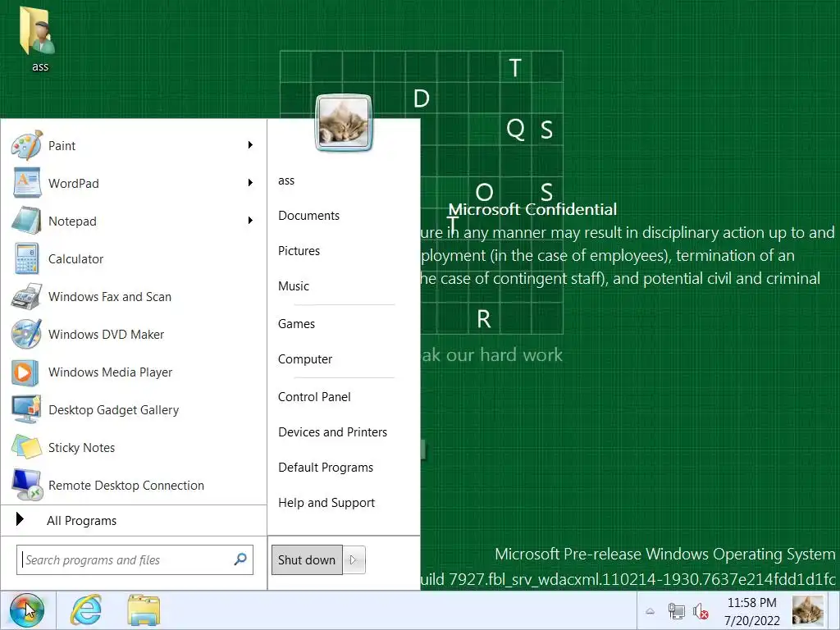The width and height of the screenshot is (840, 630).
Task: Open Games from the Start menu
Action: tap(296, 323)
